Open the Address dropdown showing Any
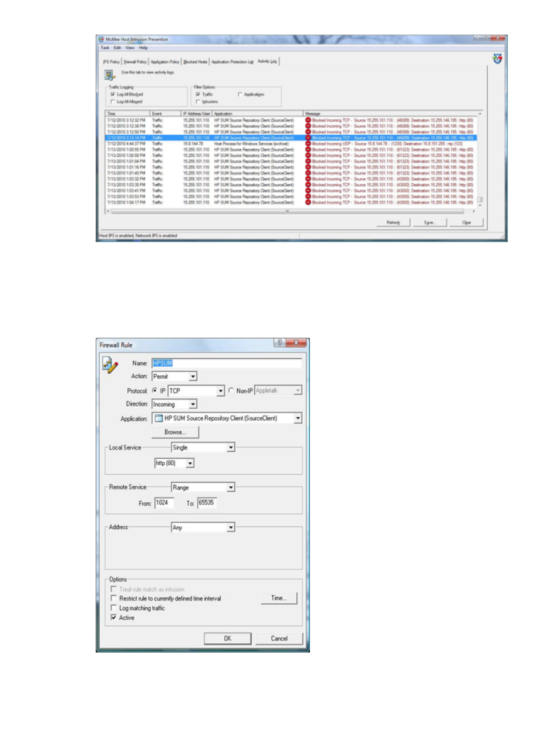This screenshot has height=746, width=560. 231,527
